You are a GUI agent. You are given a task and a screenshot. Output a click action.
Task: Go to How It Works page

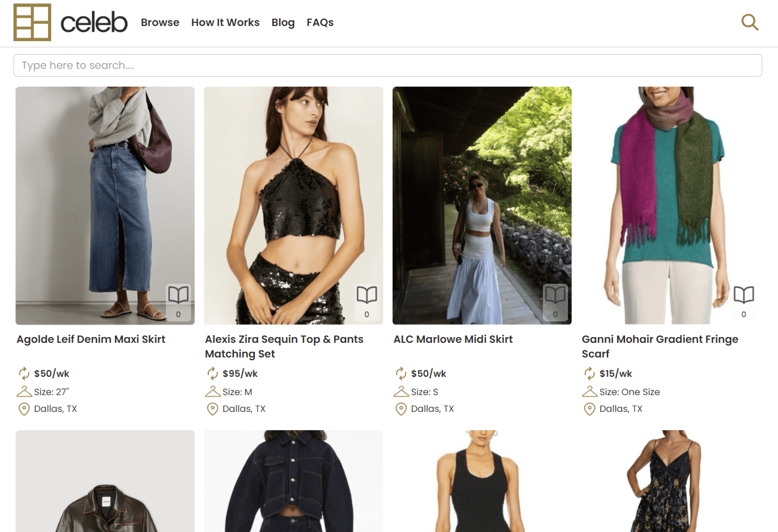(225, 22)
